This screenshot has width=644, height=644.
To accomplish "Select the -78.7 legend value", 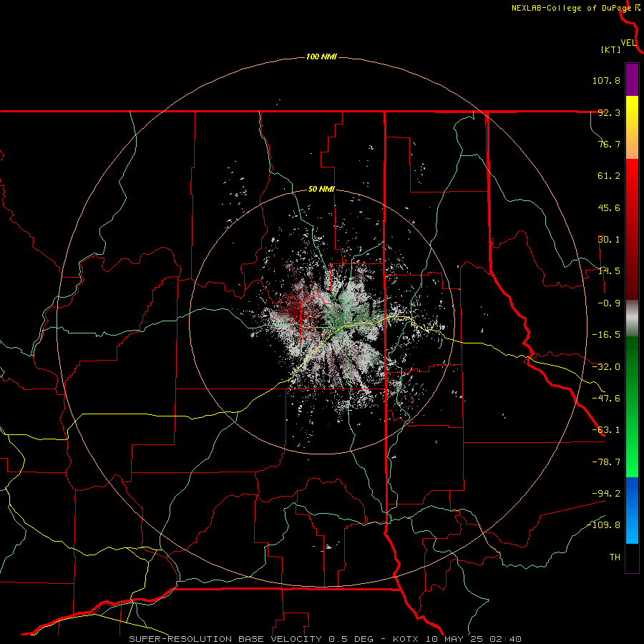I will (x=606, y=462).
